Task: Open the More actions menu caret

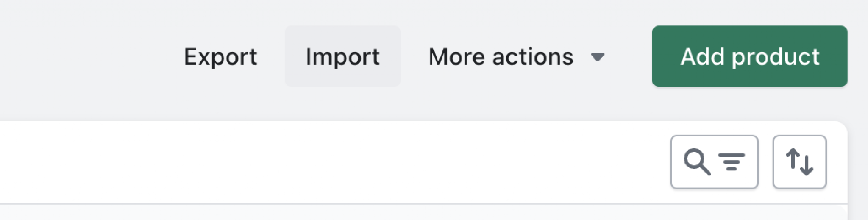Action: click(x=598, y=57)
